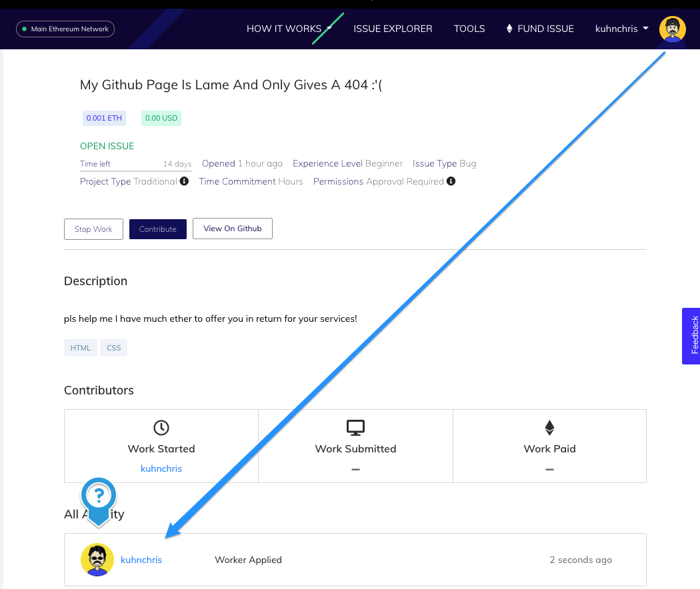
Task: Click the Stop Work button
Action: (93, 229)
